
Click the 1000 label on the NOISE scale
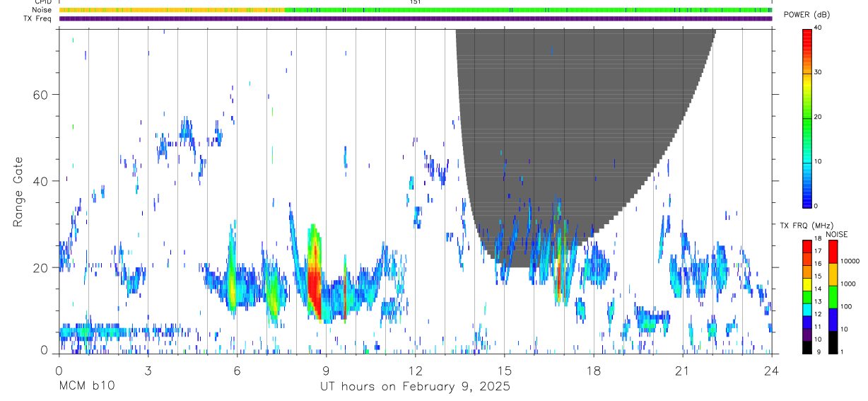848,284
